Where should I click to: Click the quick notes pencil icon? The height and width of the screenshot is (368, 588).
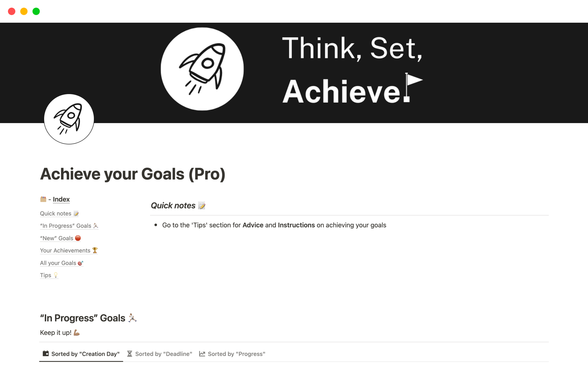point(202,206)
